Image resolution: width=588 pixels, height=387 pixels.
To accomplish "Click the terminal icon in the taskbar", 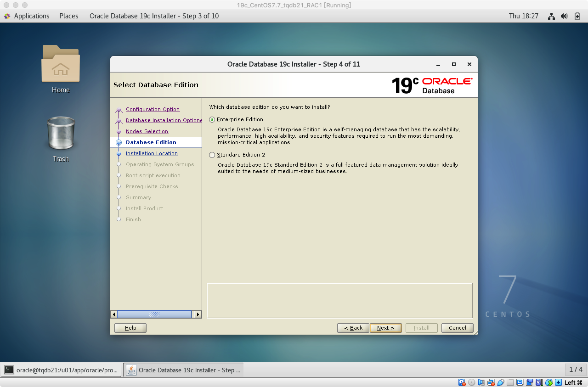I will tap(9, 370).
